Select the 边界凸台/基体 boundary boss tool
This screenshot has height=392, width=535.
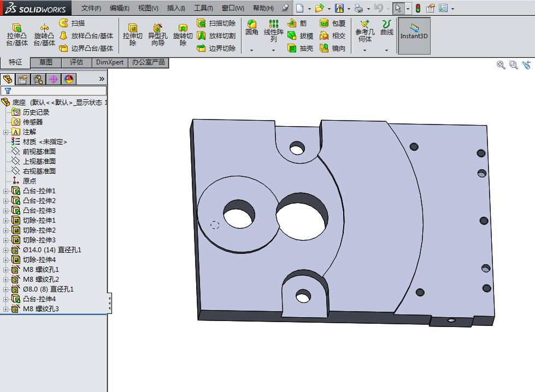point(86,49)
